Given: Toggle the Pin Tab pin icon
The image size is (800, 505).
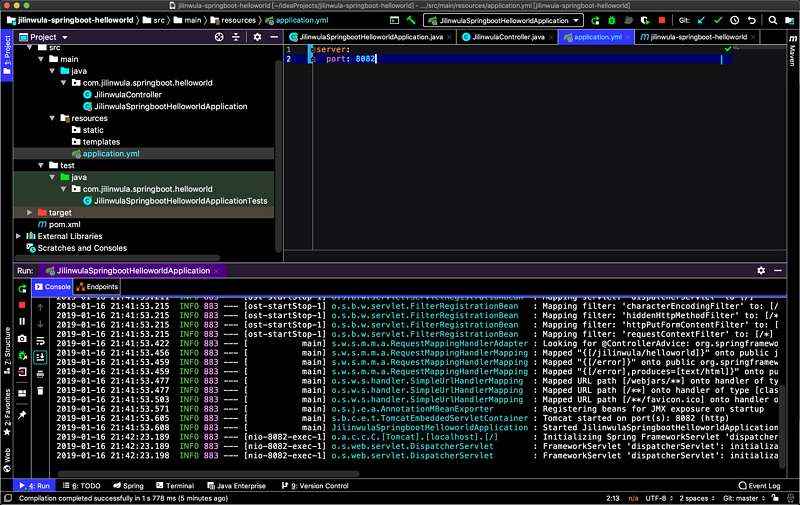Looking at the screenshot, I should tap(22, 415).
